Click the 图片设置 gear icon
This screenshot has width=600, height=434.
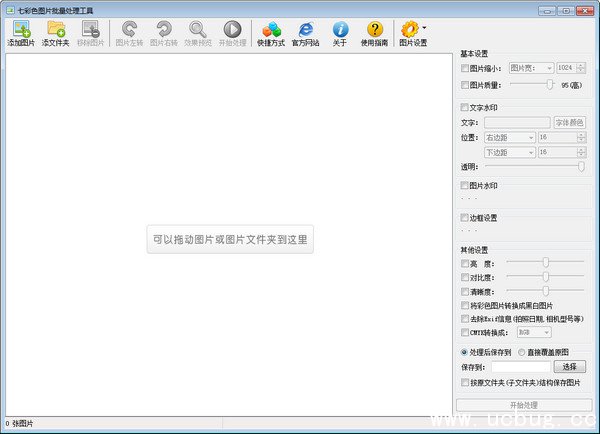409,30
